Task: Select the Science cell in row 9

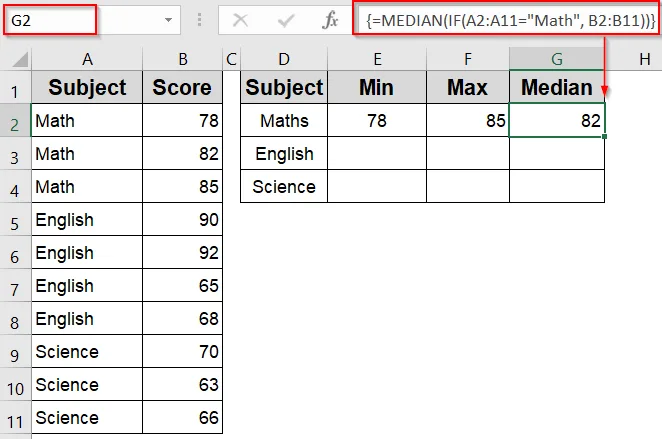Action: [x=87, y=351]
